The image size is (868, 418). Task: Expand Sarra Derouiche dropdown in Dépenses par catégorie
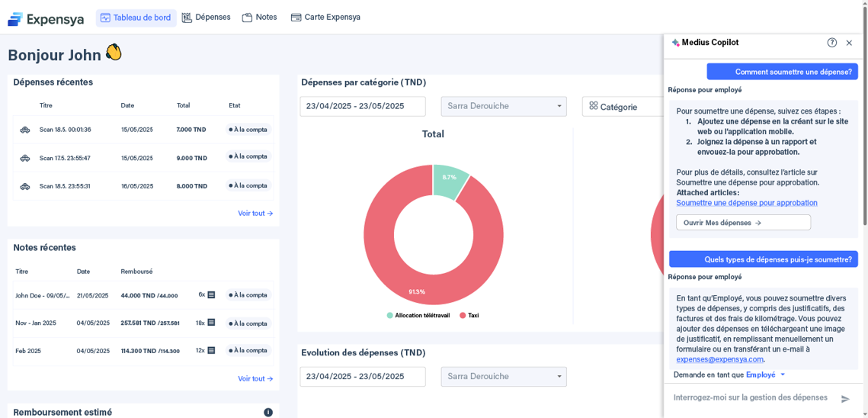pyautogui.click(x=559, y=106)
